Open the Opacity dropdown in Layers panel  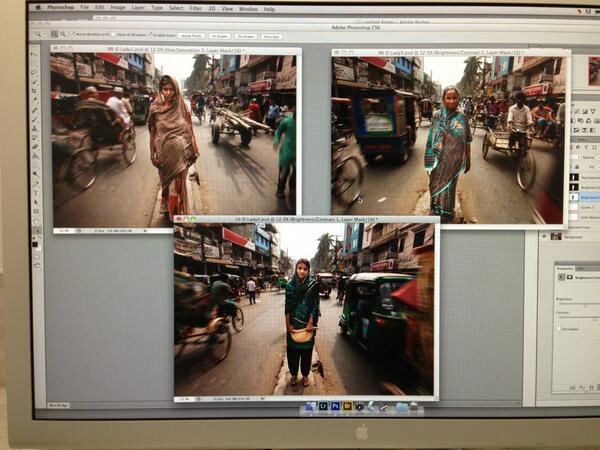click(x=597, y=157)
